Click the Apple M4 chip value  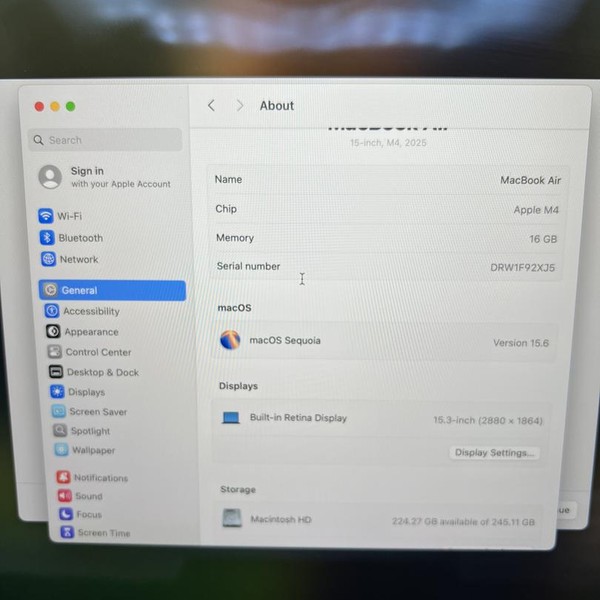pos(536,210)
